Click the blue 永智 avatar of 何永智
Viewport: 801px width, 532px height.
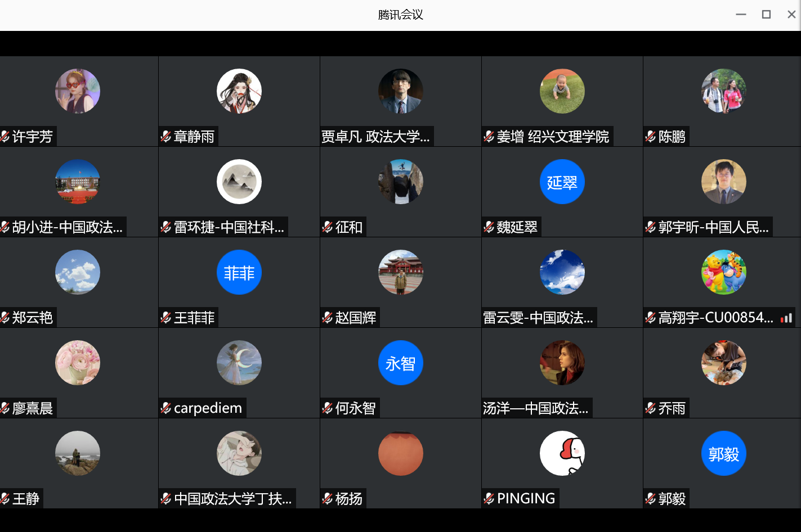coord(400,363)
